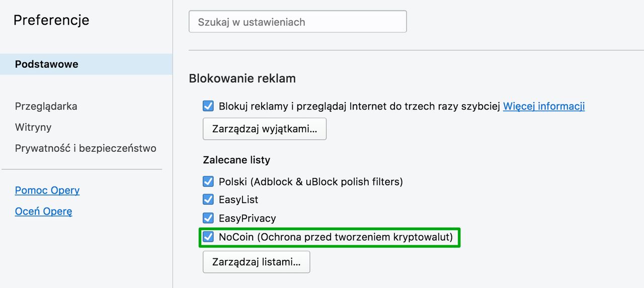Click the NoCoin label text
This screenshot has height=288, width=644.
point(336,237)
